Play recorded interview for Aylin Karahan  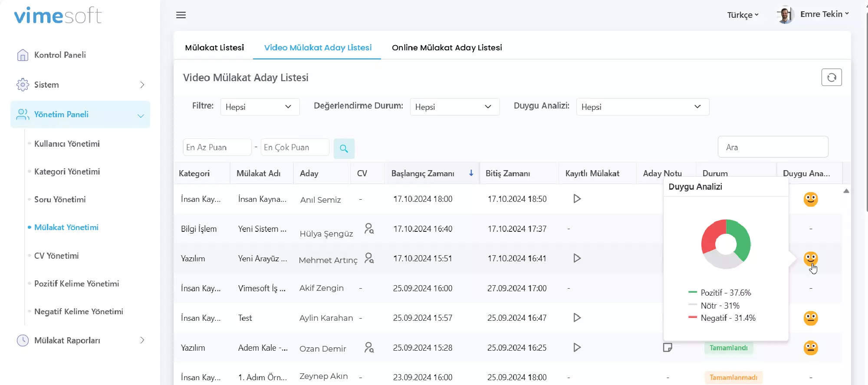tap(577, 318)
